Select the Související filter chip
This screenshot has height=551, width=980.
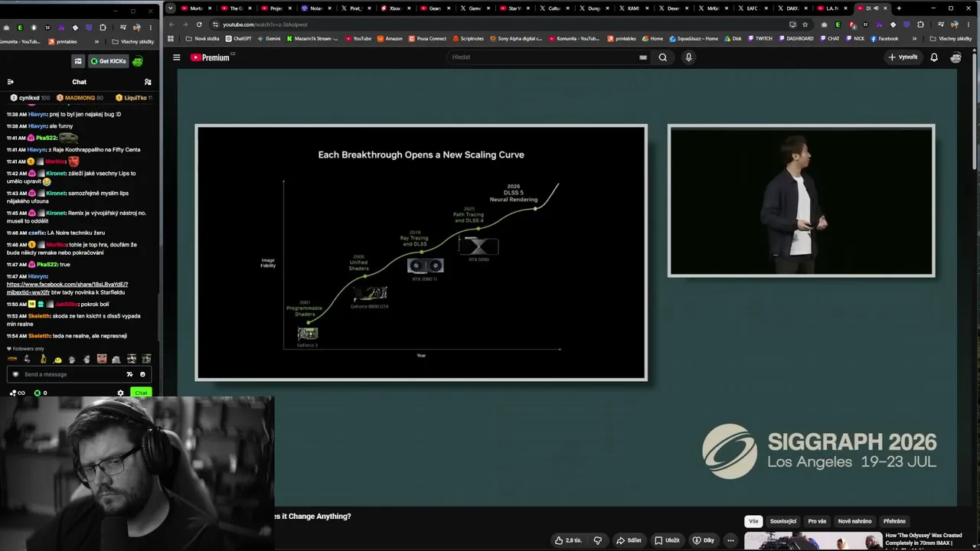[x=782, y=521]
